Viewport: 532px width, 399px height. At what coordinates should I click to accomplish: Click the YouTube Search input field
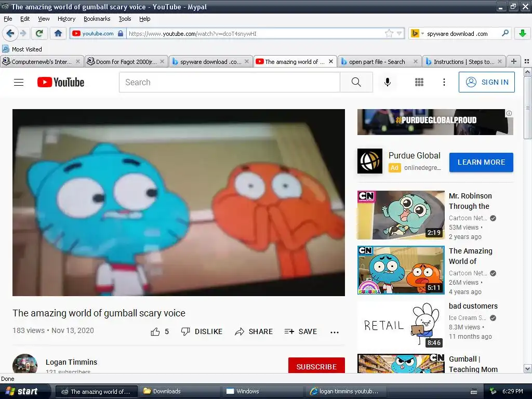[x=229, y=82]
